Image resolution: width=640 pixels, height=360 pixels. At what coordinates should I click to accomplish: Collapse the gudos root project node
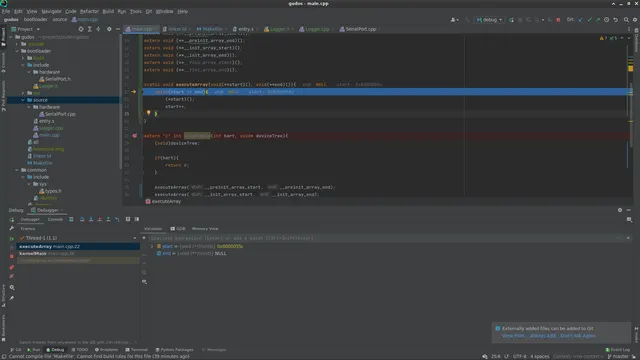[11, 37]
